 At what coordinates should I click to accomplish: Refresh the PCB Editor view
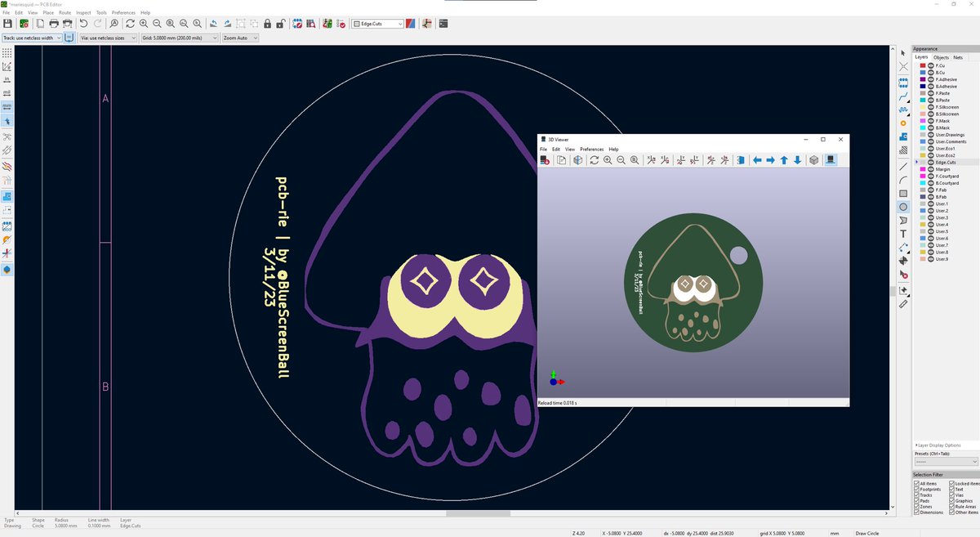(130, 24)
